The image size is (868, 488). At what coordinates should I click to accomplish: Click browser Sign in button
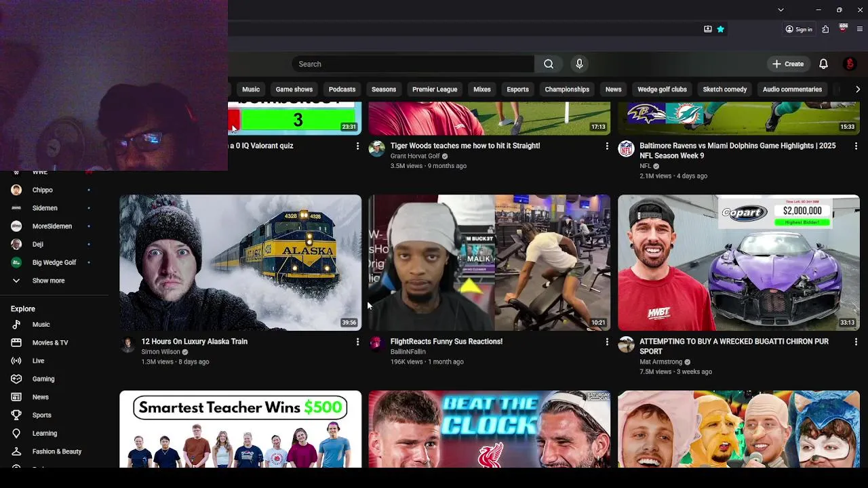pyautogui.click(x=799, y=29)
